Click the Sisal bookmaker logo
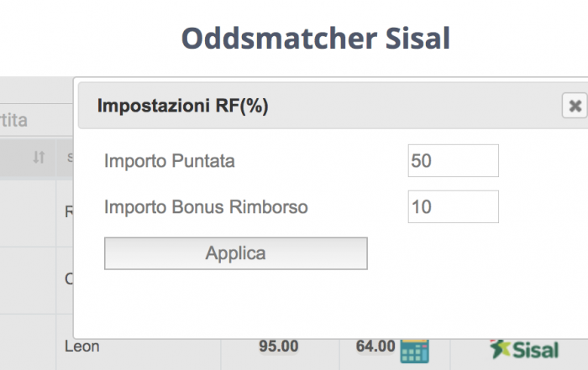Viewport: 588px width, 370px height. (524, 349)
